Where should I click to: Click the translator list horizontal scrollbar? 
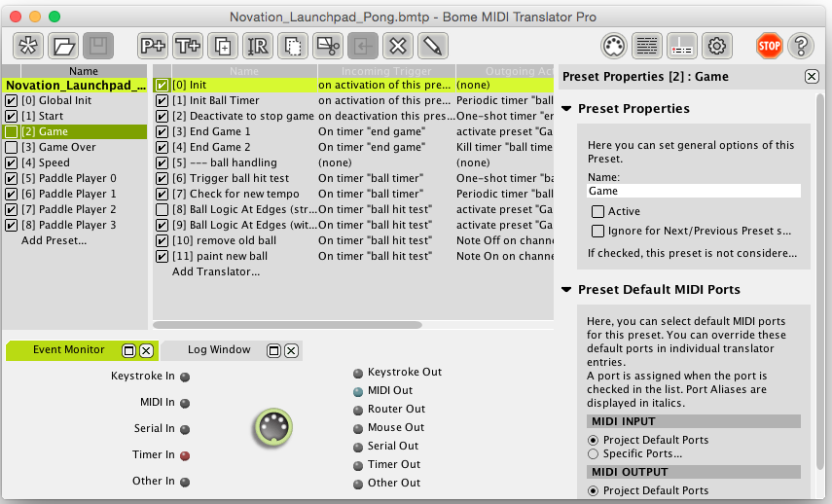tap(288, 325)
